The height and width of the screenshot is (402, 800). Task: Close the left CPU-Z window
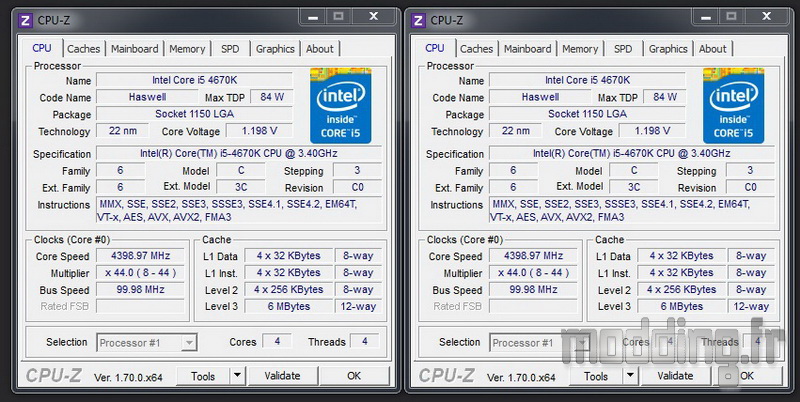coord(373,17)
